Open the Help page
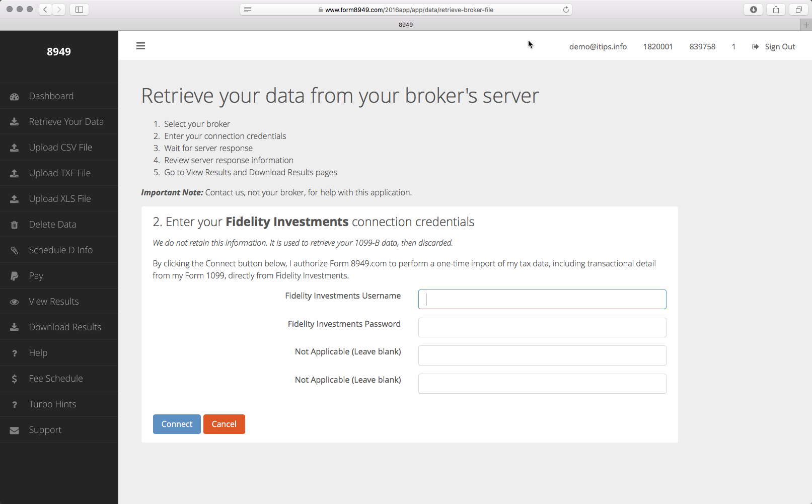 coord(59,353)
